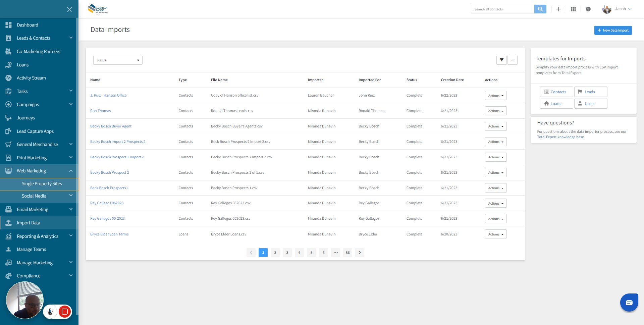This screenshot has height=325, width=644.
Task: Click the plus icon in top bar
Action: (x=558, y=9)
